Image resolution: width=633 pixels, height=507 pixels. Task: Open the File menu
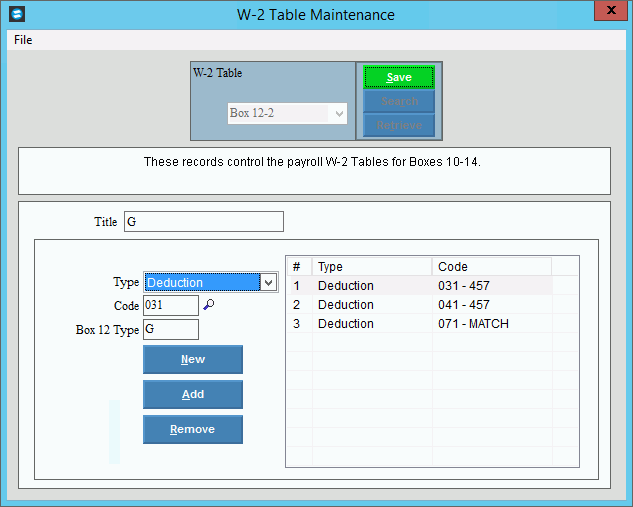point(22,40)
